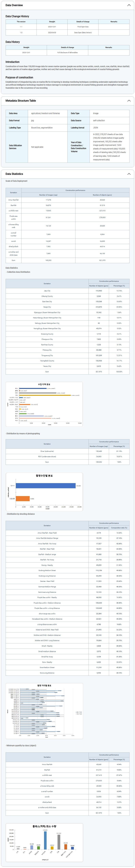
Task: Click the Introduction heading
Action: pos(12,62)
